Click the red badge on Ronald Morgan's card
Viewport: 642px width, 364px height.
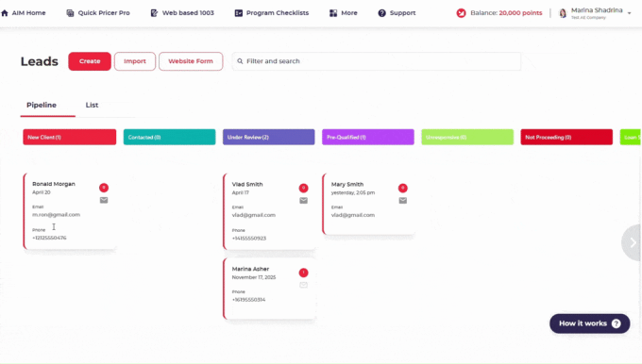pos(104,188)
